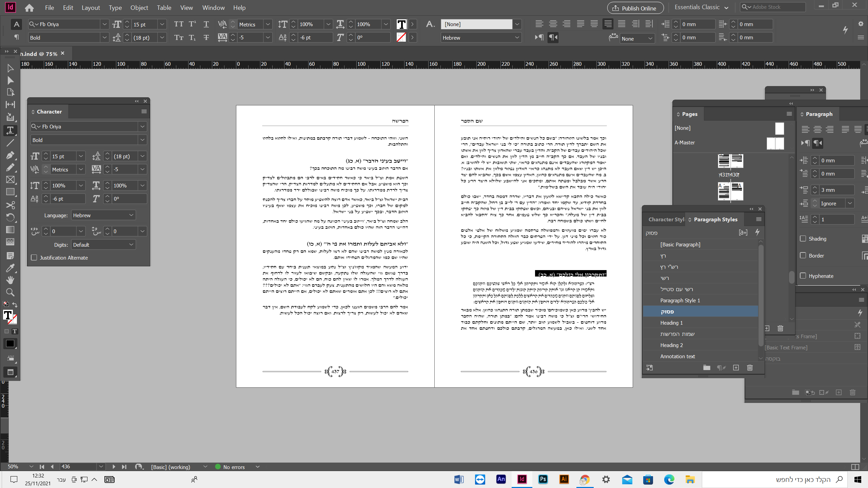Open Photoshop from the taskbar
The height and width of the screenshot is (488, 868).
pyautogui.click(x=543, y=479)
